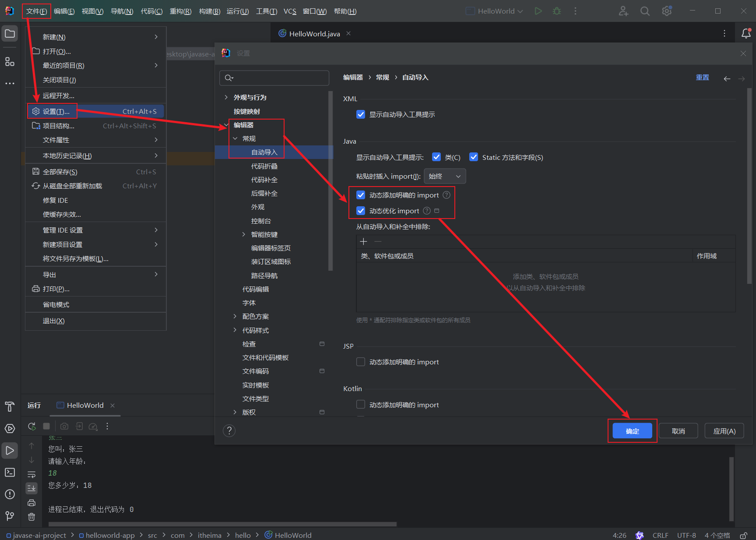Expand the 新建 submenu
Screen dimensions: 756x540
point(96,37)
